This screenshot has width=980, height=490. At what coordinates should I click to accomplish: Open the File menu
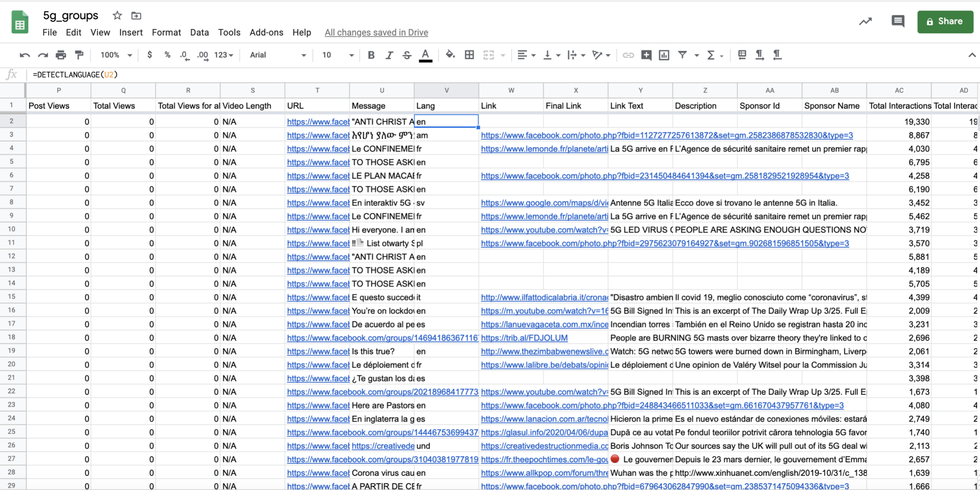click(50, 33)
